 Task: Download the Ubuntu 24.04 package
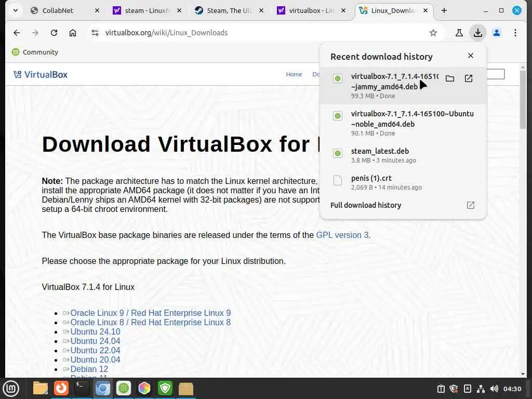point(95,341)
